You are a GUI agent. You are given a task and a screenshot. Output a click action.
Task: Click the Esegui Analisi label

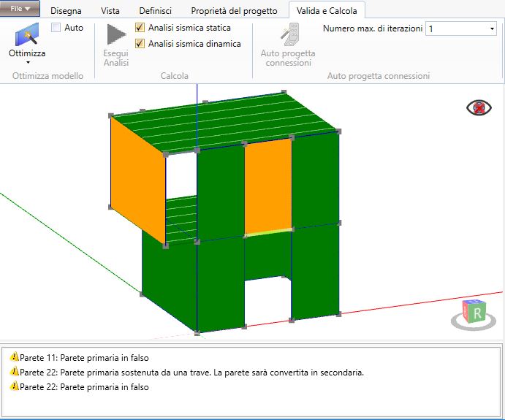pos(116,58)
